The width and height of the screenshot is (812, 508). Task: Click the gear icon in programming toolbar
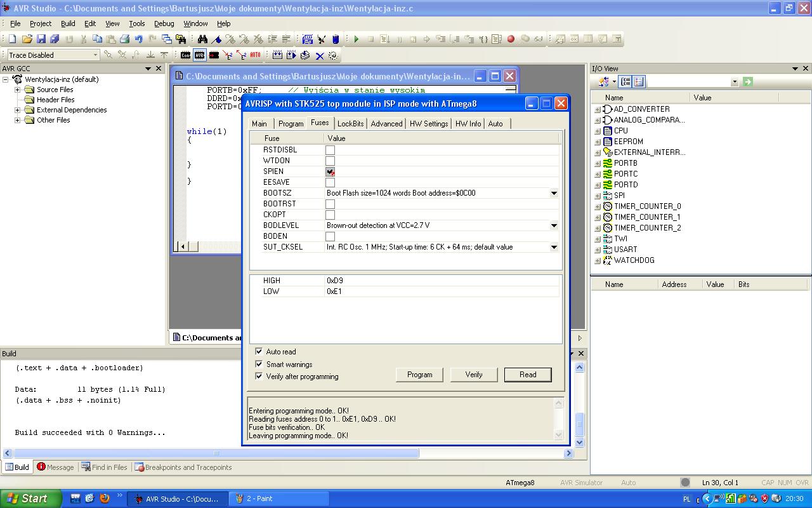(333, 56)
